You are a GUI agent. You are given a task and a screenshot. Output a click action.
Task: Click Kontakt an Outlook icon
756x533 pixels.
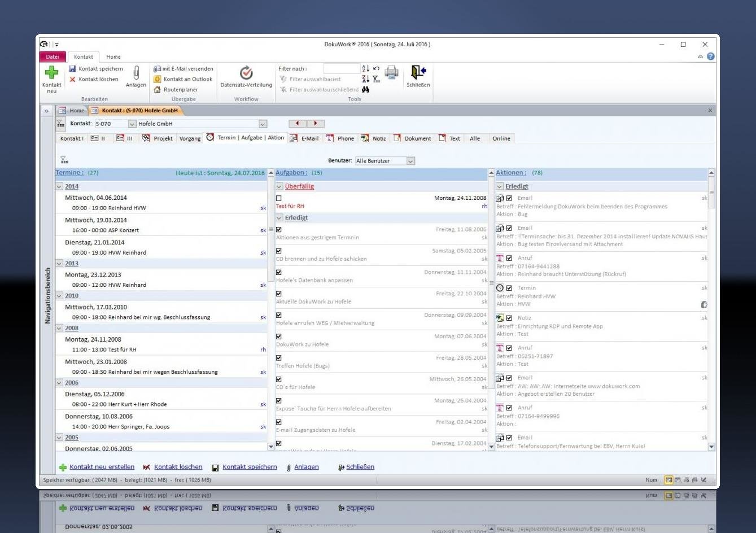click(158, 79)
